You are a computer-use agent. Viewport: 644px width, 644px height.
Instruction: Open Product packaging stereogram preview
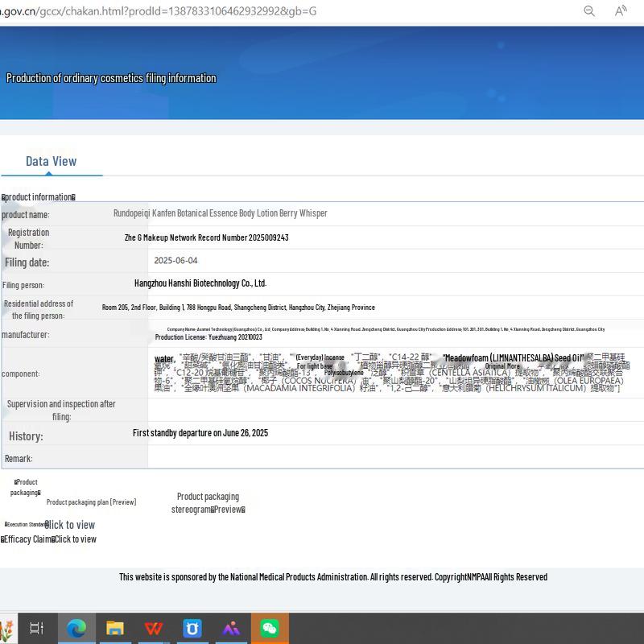(x=208, y=503)
